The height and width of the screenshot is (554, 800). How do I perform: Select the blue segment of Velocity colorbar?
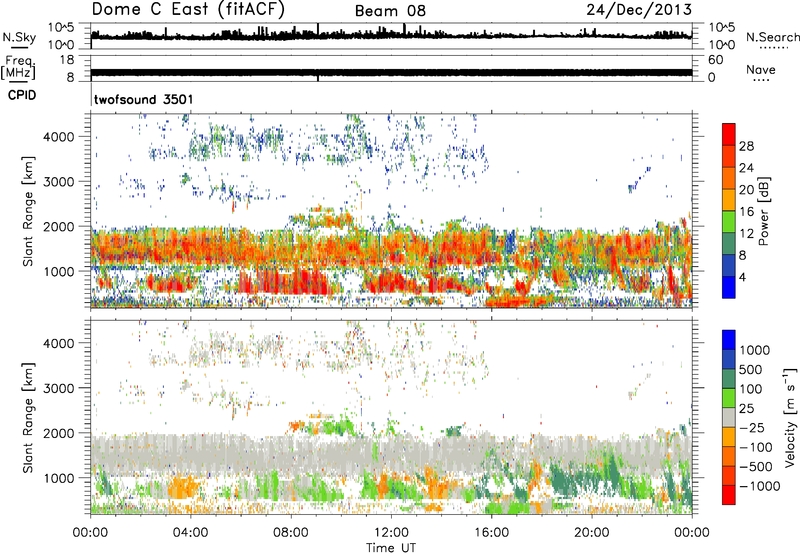[729, 340]
